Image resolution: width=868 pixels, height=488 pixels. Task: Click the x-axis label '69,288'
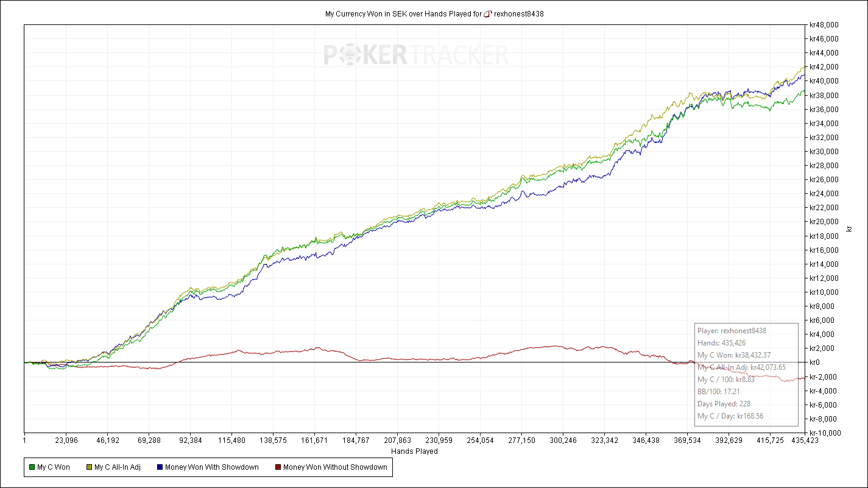(149, 440)
